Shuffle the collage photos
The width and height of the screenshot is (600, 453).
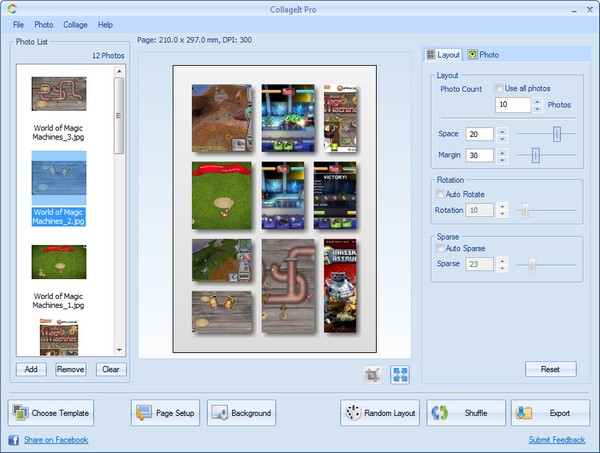coord(465,413)
